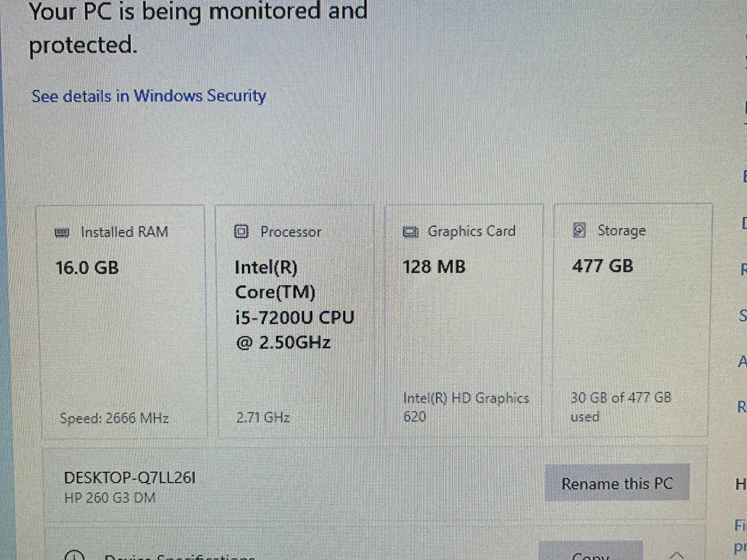Click the monitored and protected status heading
Viewport: 747px width, 560px height.
click(198, 28)
